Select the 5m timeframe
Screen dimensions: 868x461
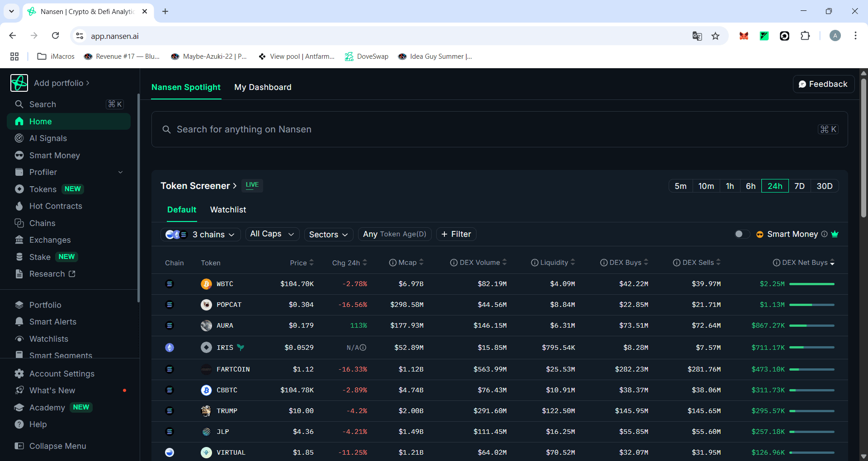click(680, 186)
